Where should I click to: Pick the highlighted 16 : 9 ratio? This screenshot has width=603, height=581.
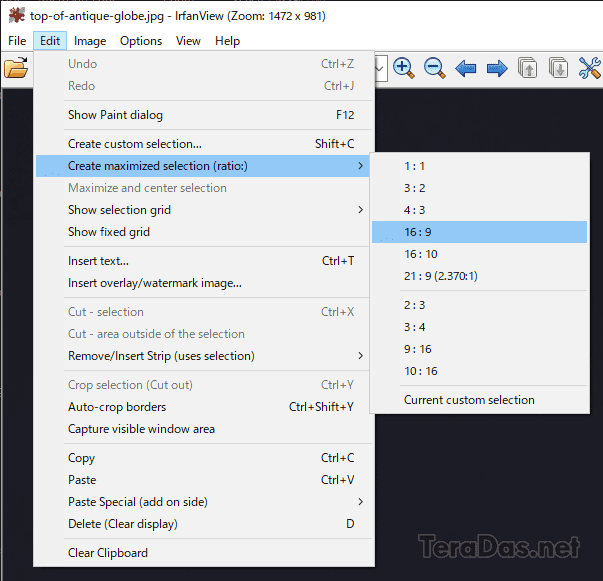(x=480, y=232)
